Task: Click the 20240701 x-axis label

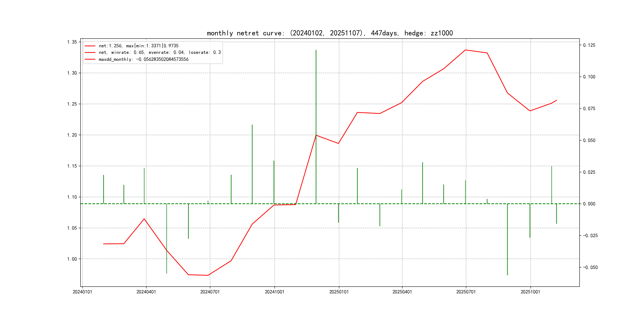Action: click(x=210, y=292)
